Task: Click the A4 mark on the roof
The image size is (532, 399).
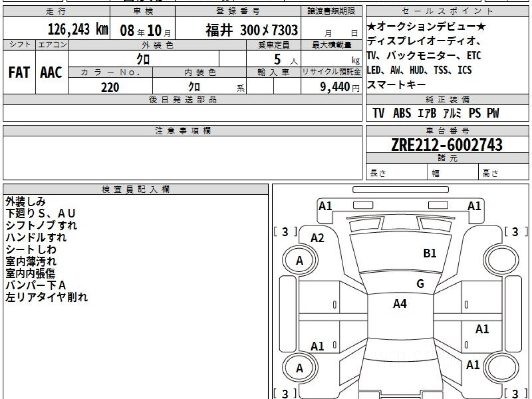Action: (400, 304)
